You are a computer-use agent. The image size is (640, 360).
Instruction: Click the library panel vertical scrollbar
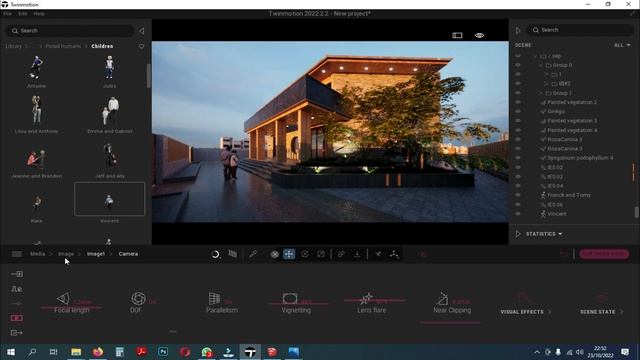[149, 76]
